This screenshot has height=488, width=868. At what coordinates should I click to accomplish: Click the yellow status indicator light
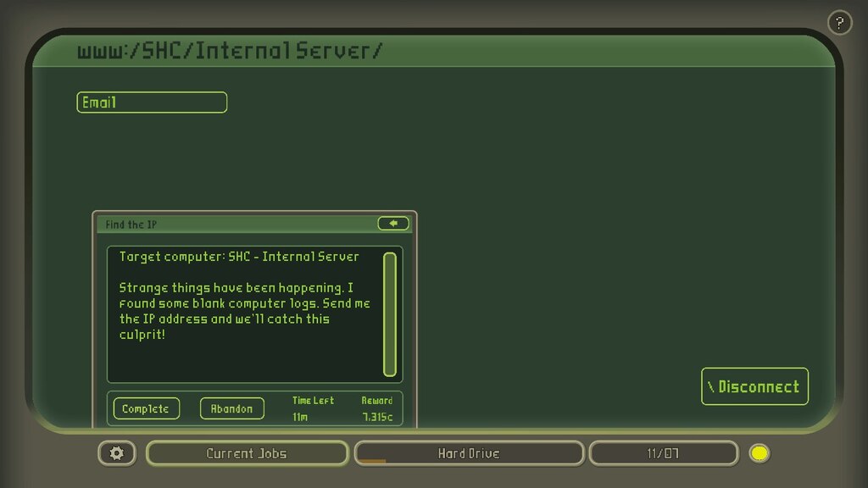tap(759, 453)
